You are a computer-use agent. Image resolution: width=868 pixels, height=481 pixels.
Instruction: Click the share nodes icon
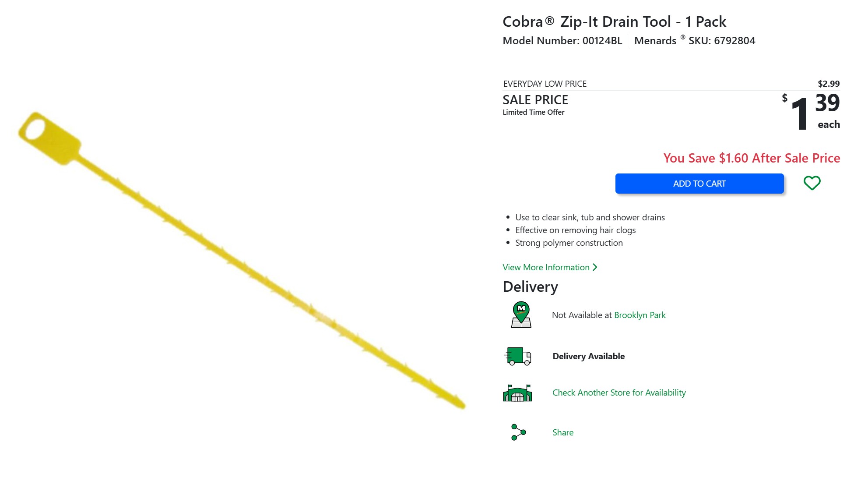tap(518, 432)
